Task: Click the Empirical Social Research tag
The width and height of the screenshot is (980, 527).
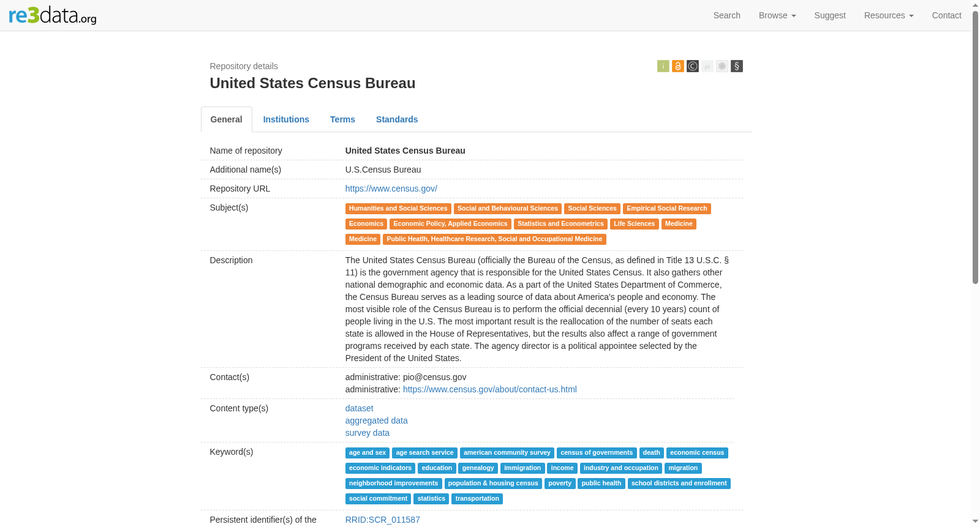Action: [x=667, y=209]
